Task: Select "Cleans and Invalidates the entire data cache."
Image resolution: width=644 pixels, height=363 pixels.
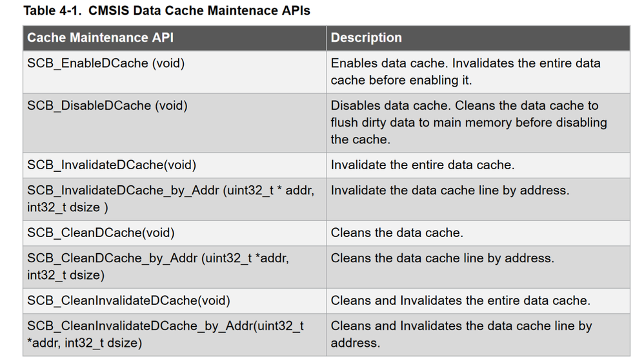Action: (460, 300)
